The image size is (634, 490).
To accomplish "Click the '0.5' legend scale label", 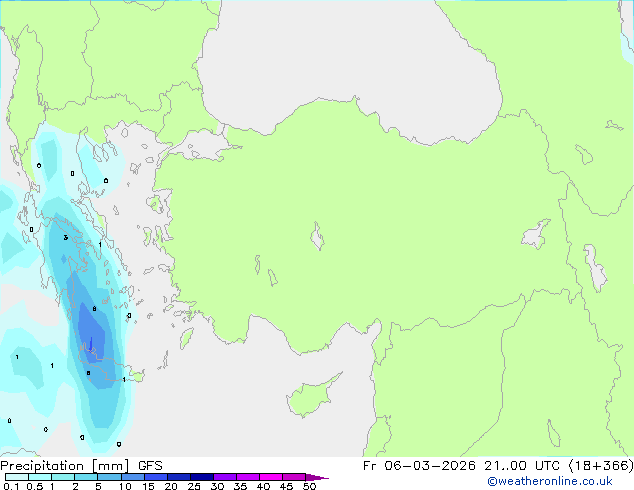I will (34, 486).
